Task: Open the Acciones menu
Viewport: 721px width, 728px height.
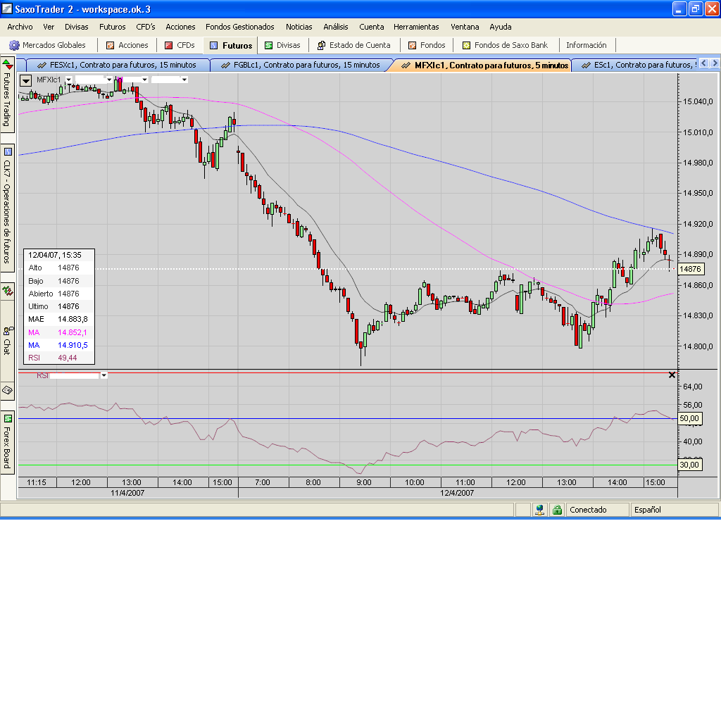Action: coord(180,27)
